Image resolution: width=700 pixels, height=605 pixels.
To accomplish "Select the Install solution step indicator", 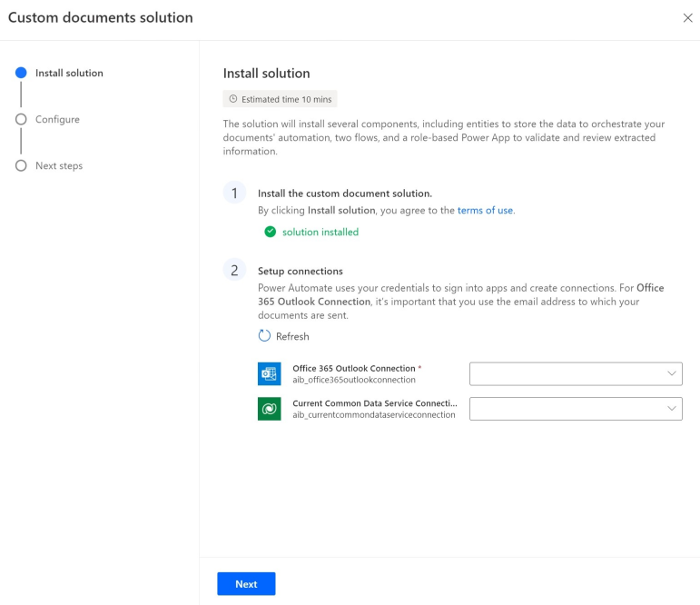I will tap(21, 73).
